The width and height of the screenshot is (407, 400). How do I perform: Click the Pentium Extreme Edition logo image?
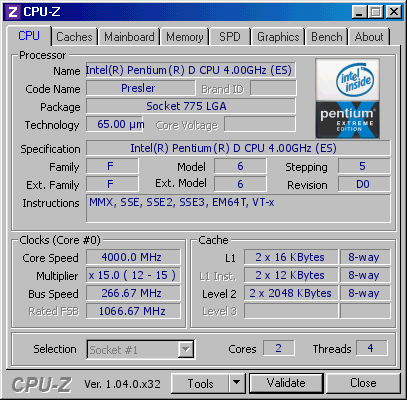(x=347, y=99)
